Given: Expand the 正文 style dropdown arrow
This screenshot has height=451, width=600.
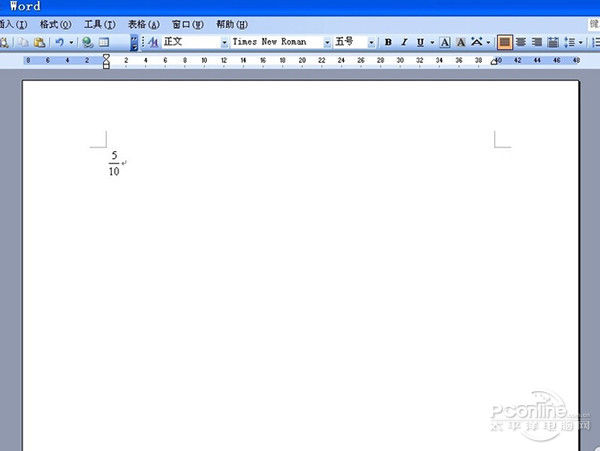Looking at the screenshot, I should (x=225, y=42).
